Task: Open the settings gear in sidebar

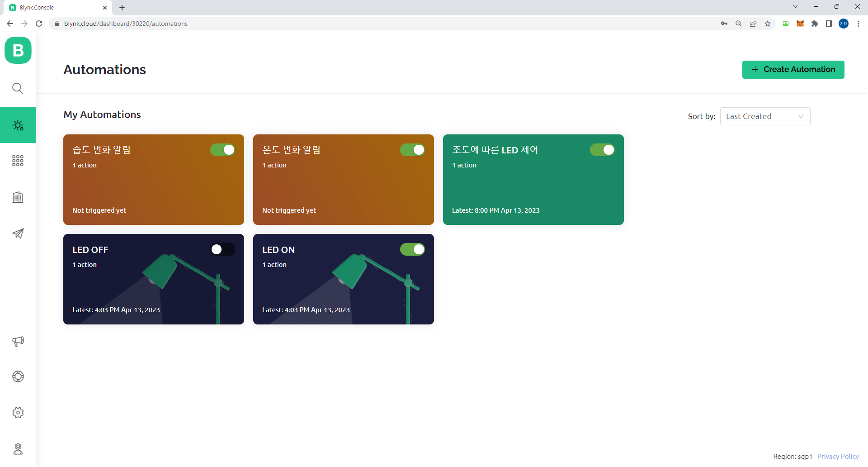Action: (18, 413)
